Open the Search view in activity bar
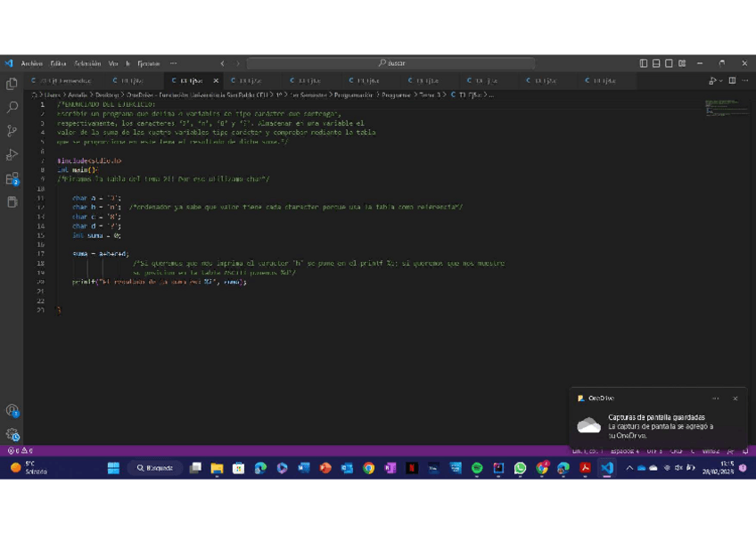The width and height of the screenshot is (756, 534). pos(12,107)
